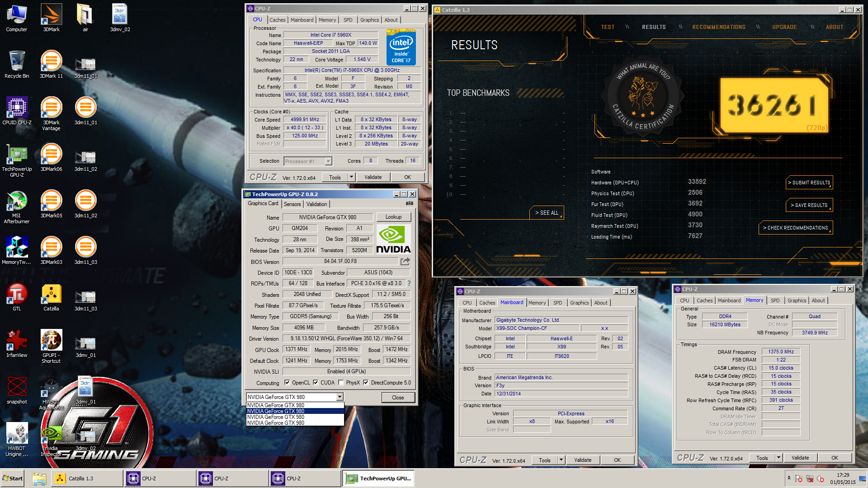Toggle the PhysX checkbox in GPU-Z

tap(341, 383)
